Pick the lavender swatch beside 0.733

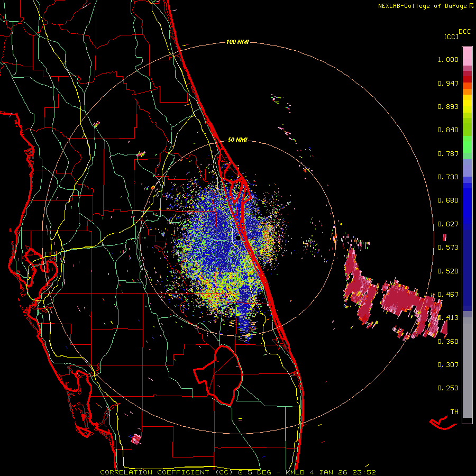pos(467,170)
